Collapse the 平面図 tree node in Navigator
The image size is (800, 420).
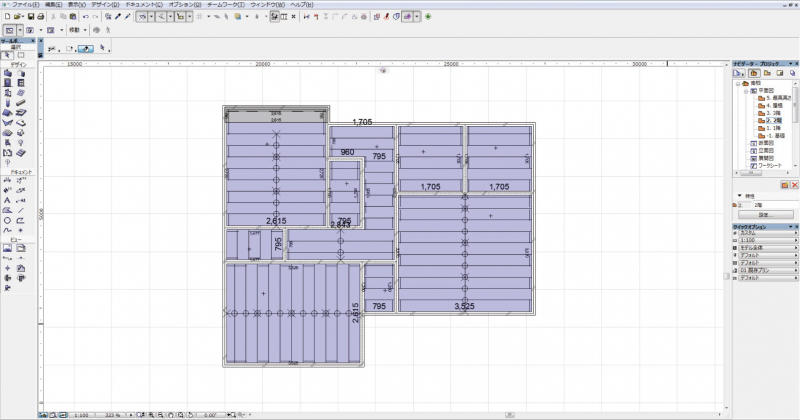coord(746,90)
